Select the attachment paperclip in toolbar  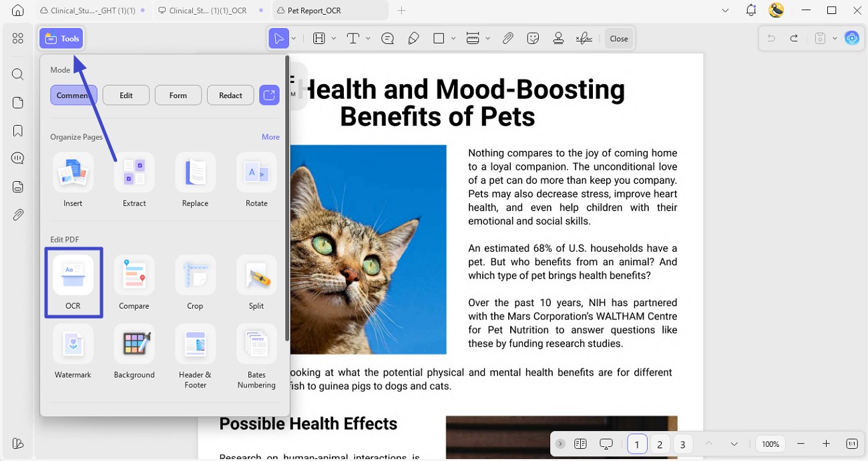pyautogui.click(x=508, y=38)
